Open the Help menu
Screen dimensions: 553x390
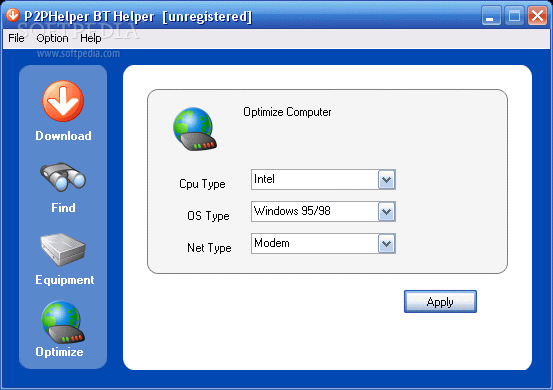pos(91,38)
